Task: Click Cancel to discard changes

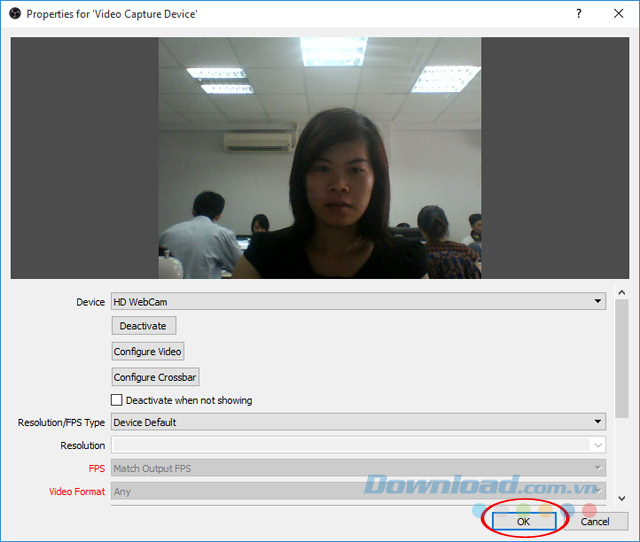Action: [595, 521]
